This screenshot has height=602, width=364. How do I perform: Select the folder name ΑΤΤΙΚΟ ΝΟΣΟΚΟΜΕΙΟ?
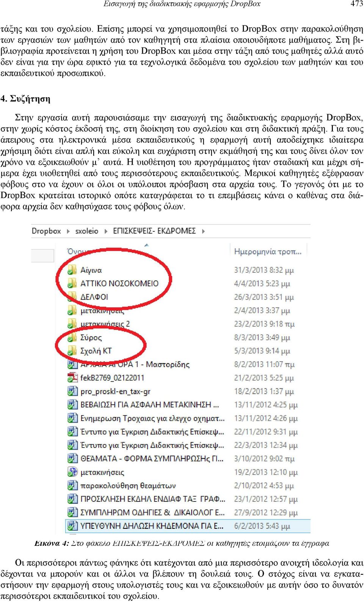pos(119,283)
